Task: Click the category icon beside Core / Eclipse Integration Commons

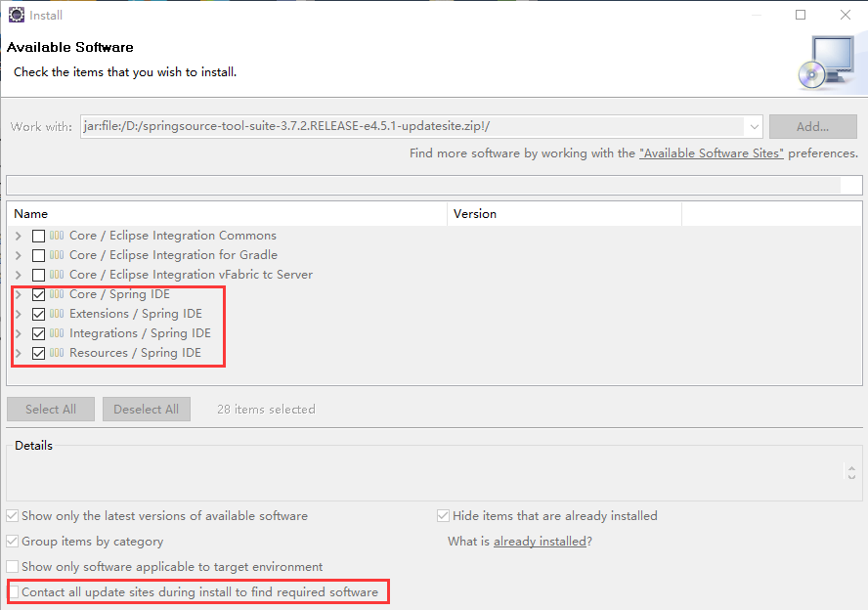Action: point(57,236)
